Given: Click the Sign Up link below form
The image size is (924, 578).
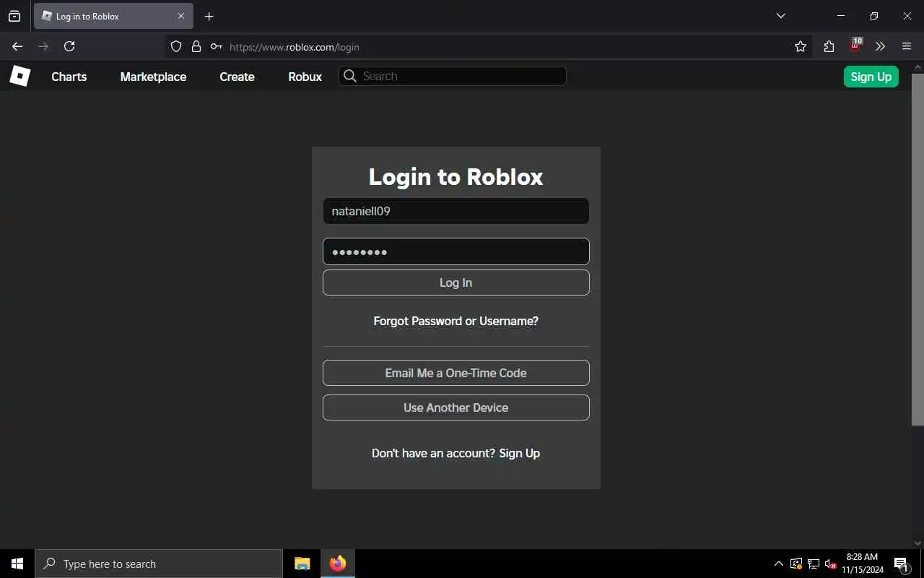Looking at the screenshot, I should (519, 453).
